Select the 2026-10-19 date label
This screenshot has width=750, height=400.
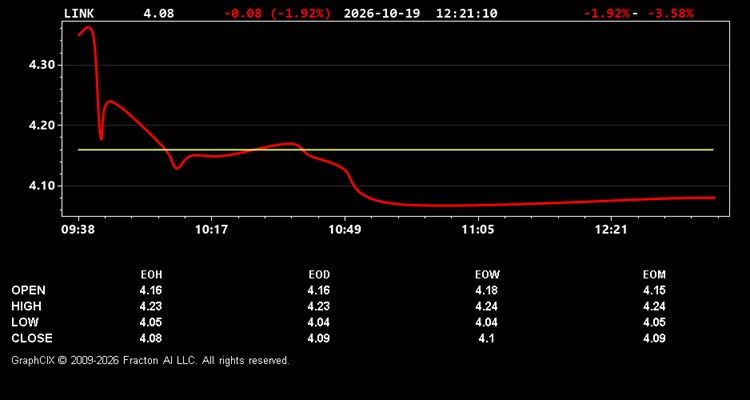pyautogui.click(x=382, y=13)
